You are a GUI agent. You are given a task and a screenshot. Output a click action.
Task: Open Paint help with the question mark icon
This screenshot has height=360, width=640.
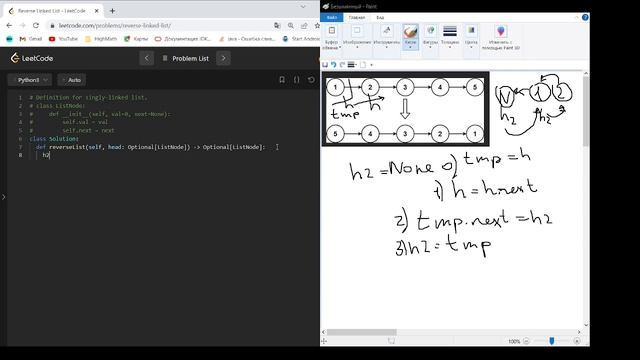585,17
